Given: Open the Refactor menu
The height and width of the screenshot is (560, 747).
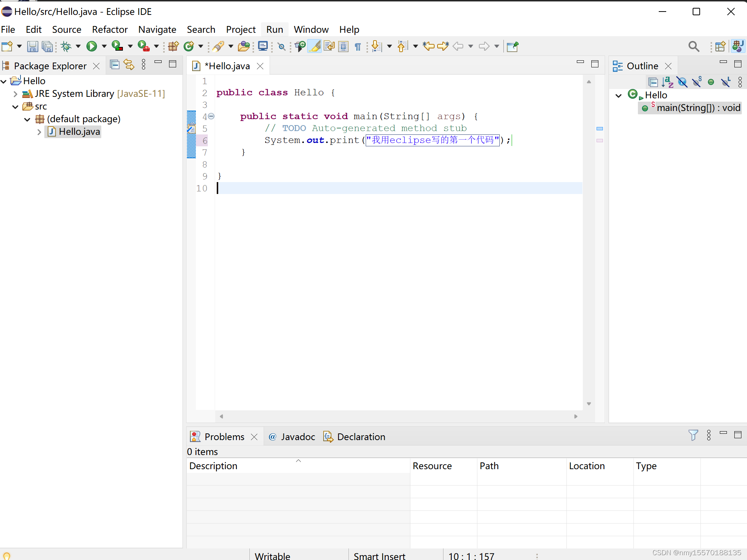Looking at the screenshot, I should 109,29.
